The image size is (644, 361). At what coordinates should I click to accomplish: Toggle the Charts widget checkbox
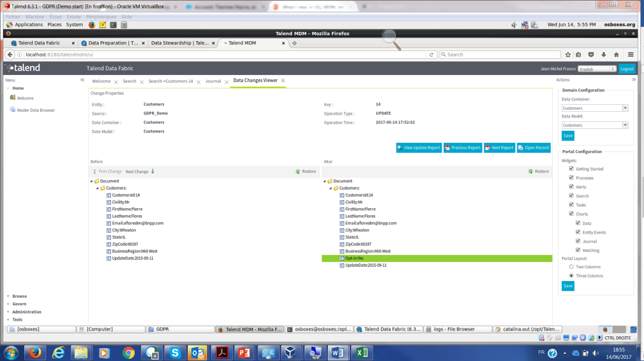(x=571, y=213)
